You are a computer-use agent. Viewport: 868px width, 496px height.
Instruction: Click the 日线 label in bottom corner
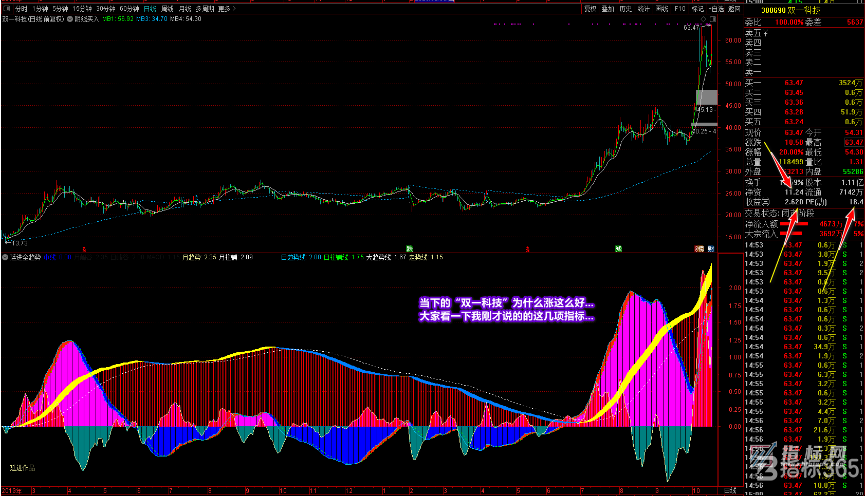(x=732, y=489)
